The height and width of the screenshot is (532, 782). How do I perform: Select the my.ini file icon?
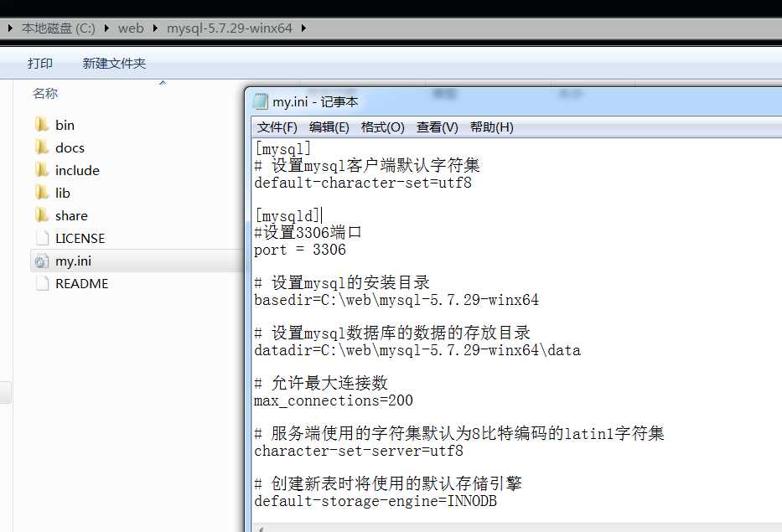click(x=41, y=261)
